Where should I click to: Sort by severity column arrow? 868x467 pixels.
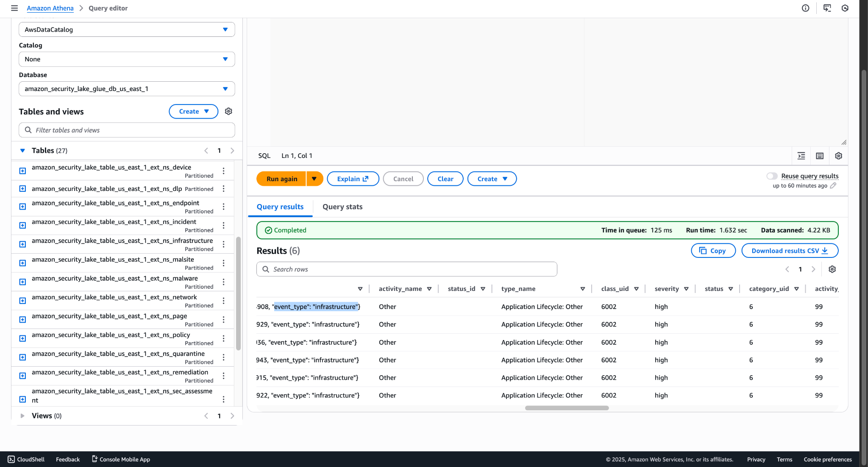(x=686, y=289)
